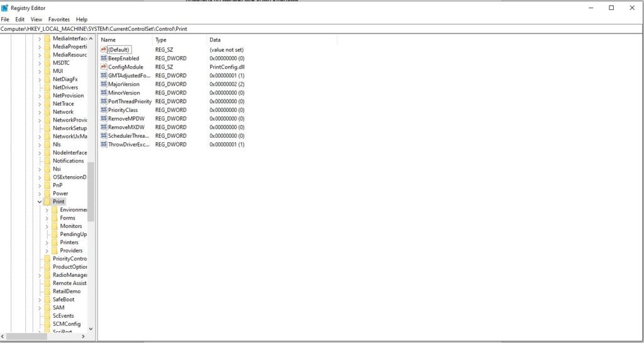Click the Printers folder icon
The image size is (644, 343).
coord(54,242)
